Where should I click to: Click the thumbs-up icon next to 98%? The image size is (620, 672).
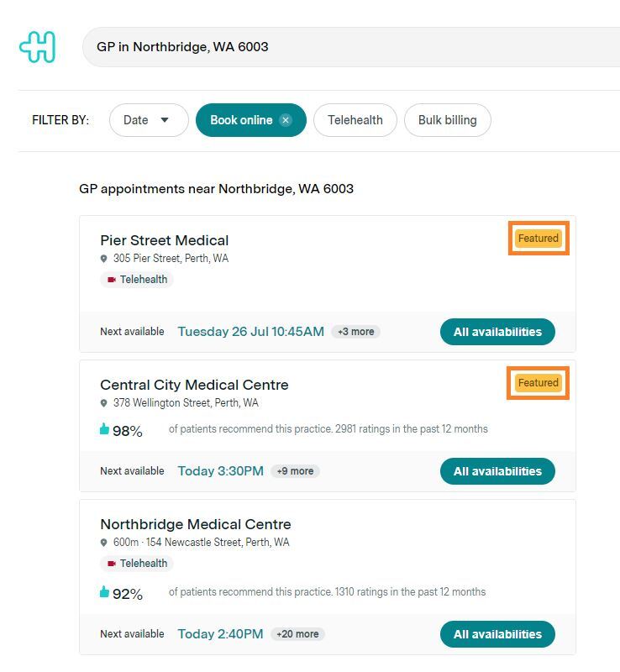pos(105,429)
